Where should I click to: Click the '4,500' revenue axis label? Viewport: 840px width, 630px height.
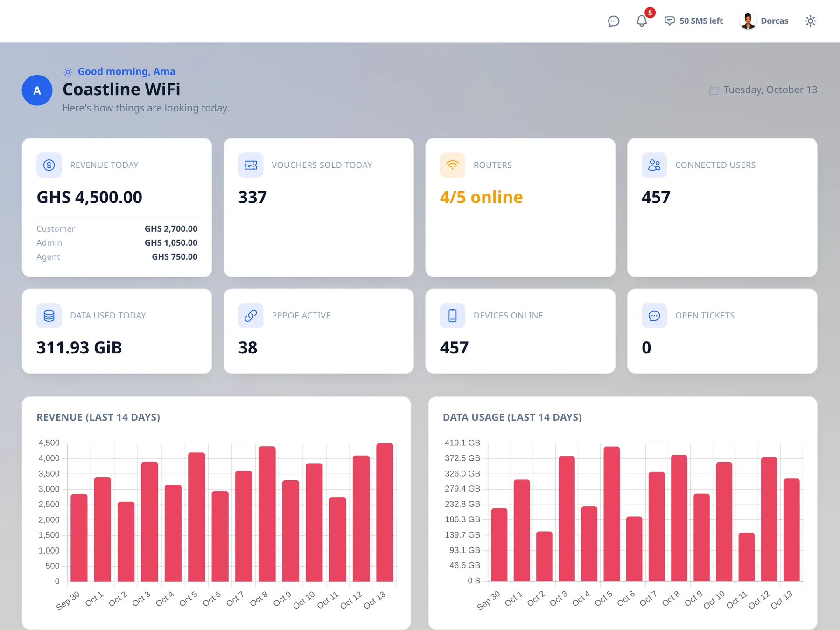(x=49, y=443)
